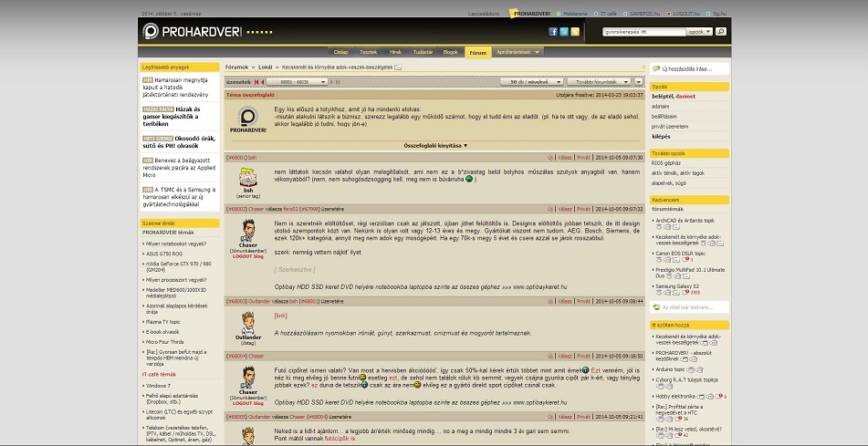Open the Címlap tab
The width and height of the screenshot is (868, 446).
click(340, 52)
